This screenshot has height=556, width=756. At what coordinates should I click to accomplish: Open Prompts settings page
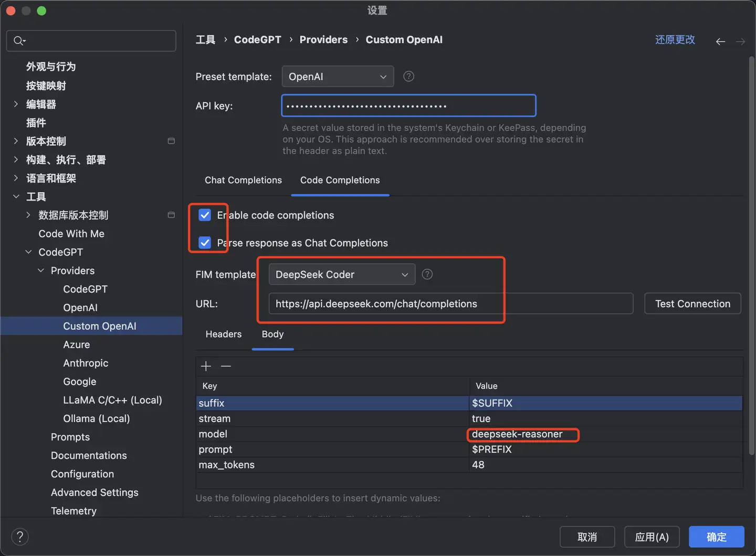(70, 437)
